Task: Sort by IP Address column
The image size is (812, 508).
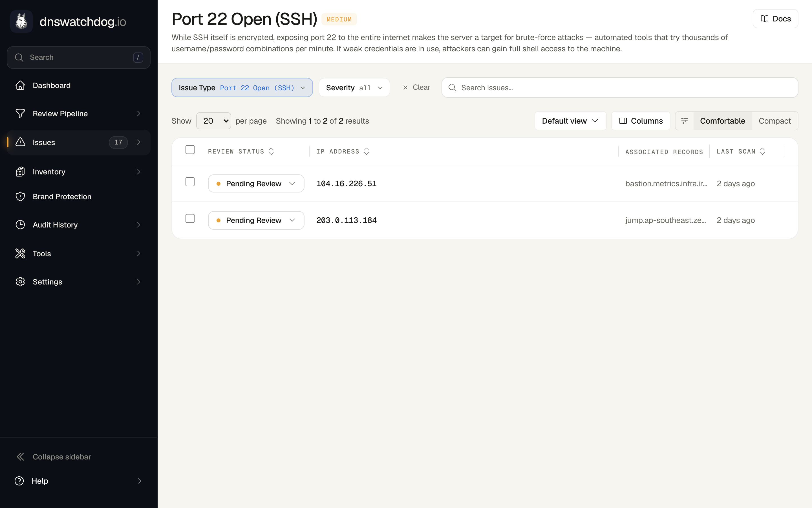Action: pos(343,152)
